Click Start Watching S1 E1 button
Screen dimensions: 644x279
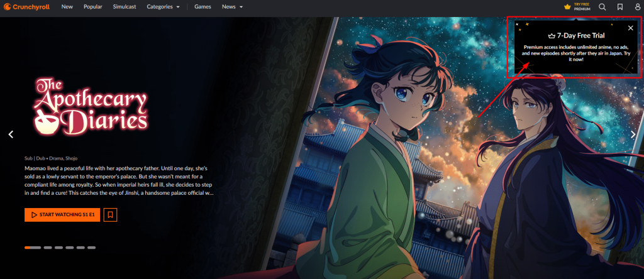(x=62, y=214)
